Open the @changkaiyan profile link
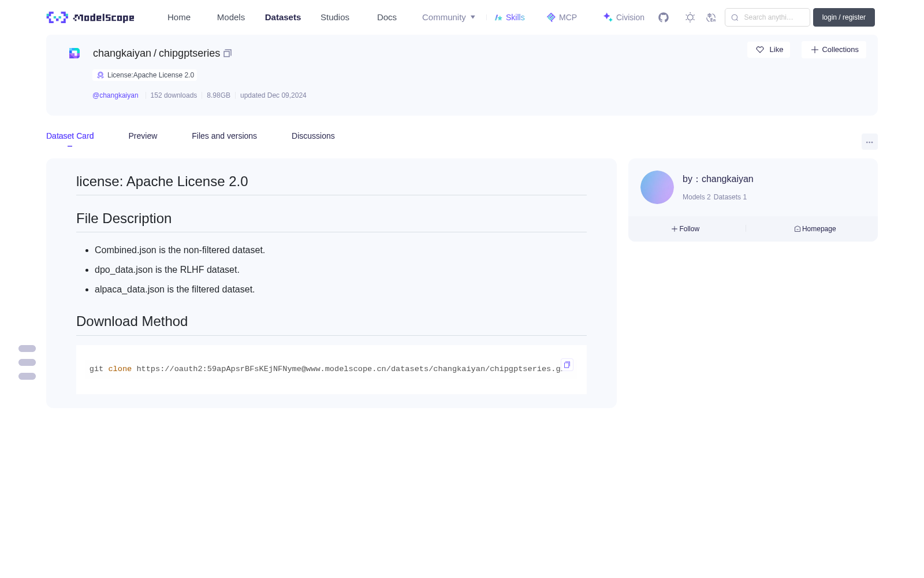Screen dimensions: 924x578 click(x=115, y=95)
